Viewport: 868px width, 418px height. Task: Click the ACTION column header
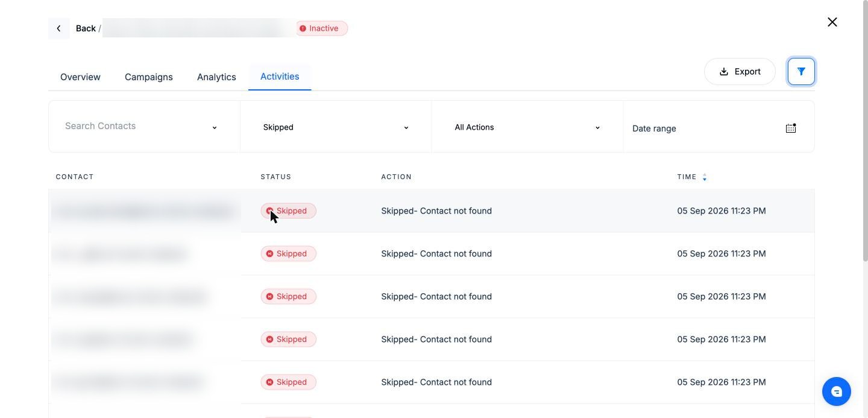click(397, 177)
